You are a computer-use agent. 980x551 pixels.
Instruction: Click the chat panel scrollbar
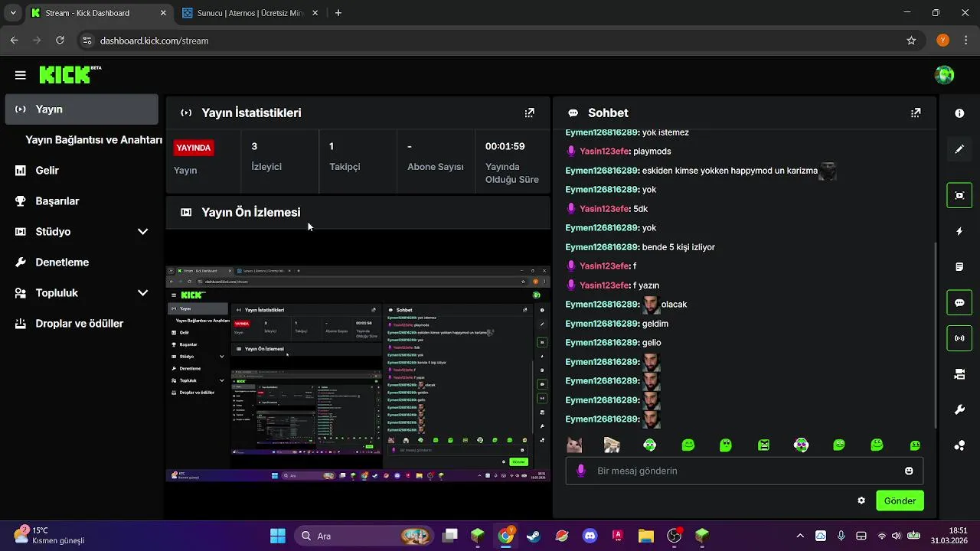click(x=936, y=335)
